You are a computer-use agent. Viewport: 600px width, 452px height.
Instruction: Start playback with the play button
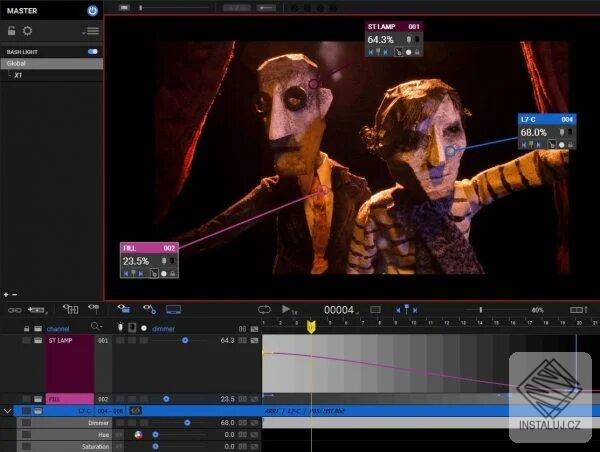[285, 309]
